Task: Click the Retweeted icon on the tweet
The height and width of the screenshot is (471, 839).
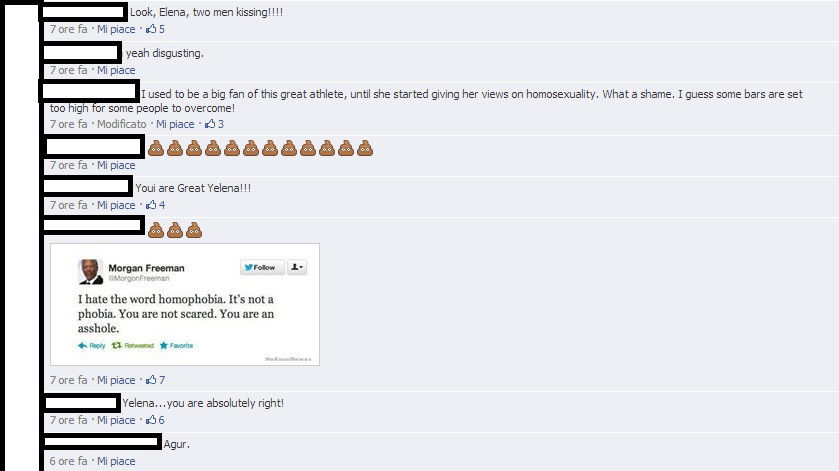Action: click(116, 345)
